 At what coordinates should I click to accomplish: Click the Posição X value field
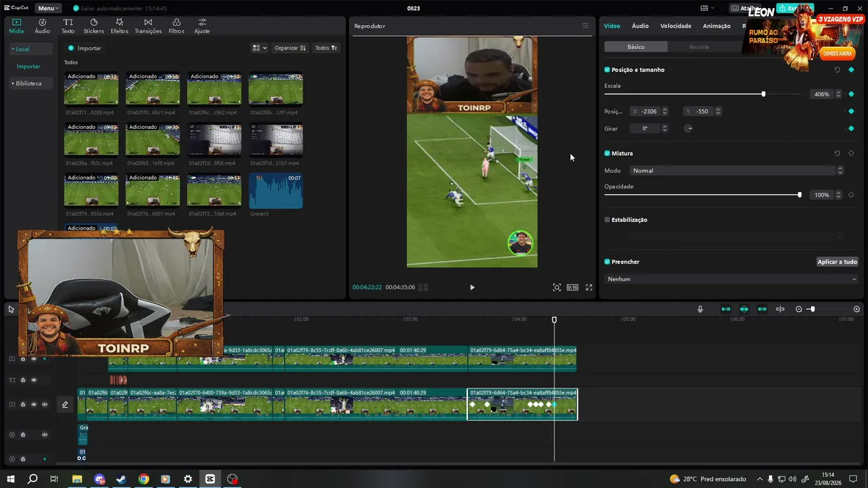pos(649,111)
